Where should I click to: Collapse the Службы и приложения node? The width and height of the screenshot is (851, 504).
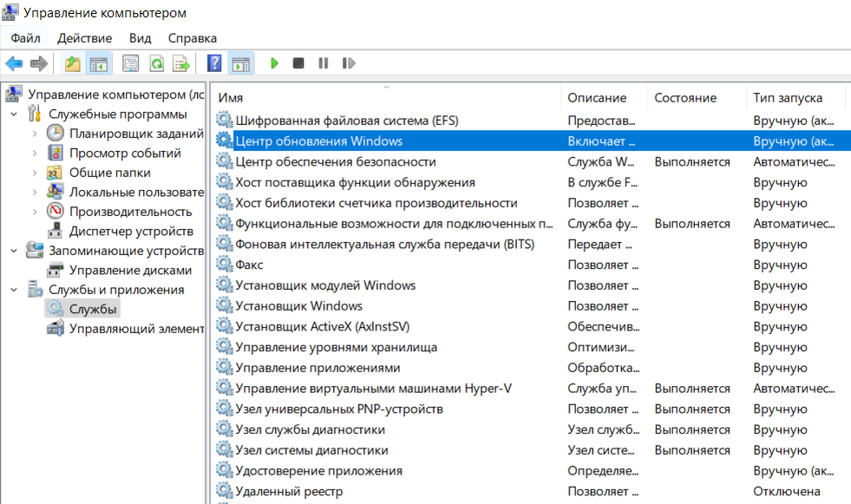[14, 290]
